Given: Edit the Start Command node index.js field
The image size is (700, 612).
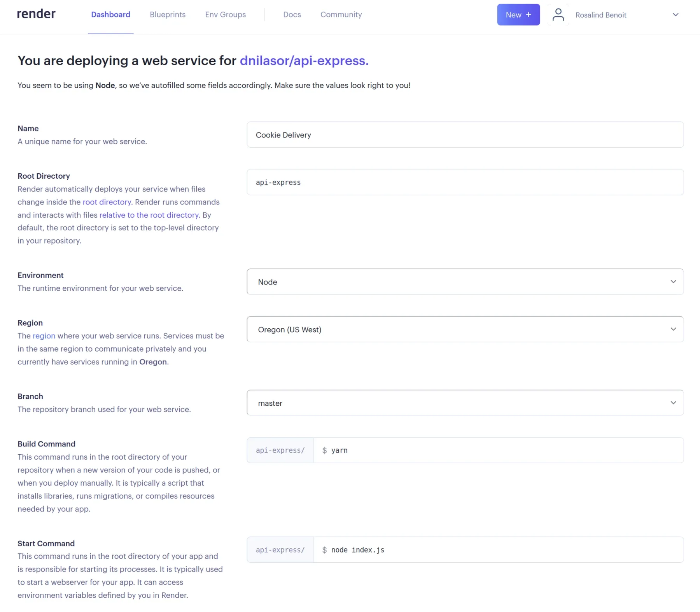Looking at the screenshot, I should coord(498,549).
